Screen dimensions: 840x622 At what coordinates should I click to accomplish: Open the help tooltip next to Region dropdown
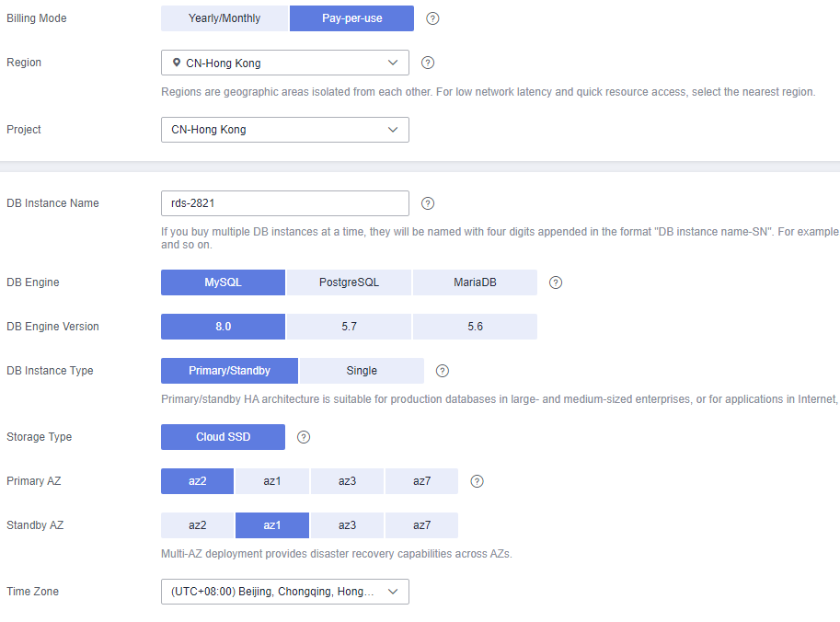point(428,63)
